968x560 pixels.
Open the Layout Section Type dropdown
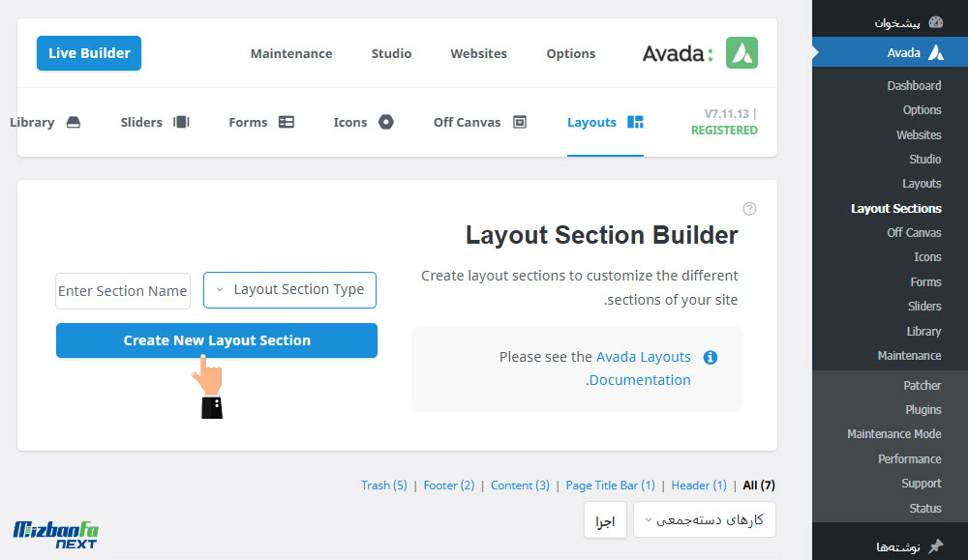pyautogui.click(x=289, y=290)
